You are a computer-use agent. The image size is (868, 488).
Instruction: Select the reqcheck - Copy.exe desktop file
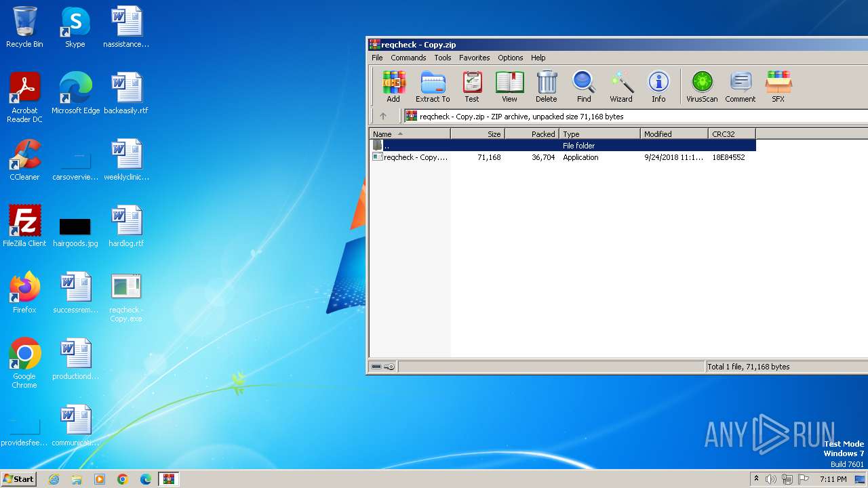pos(126,297)
